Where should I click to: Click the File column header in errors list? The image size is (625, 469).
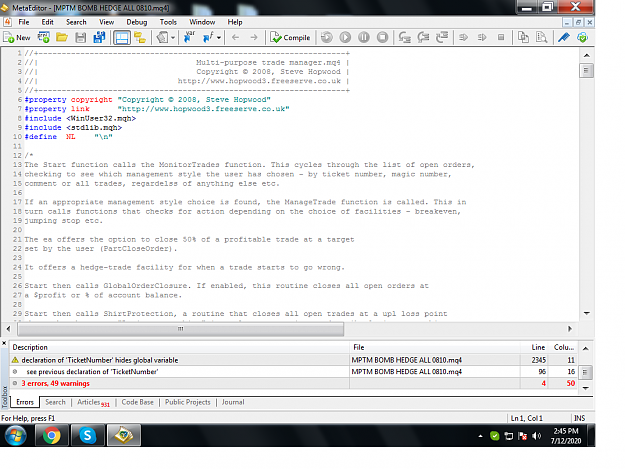click(x=435, y=347)
